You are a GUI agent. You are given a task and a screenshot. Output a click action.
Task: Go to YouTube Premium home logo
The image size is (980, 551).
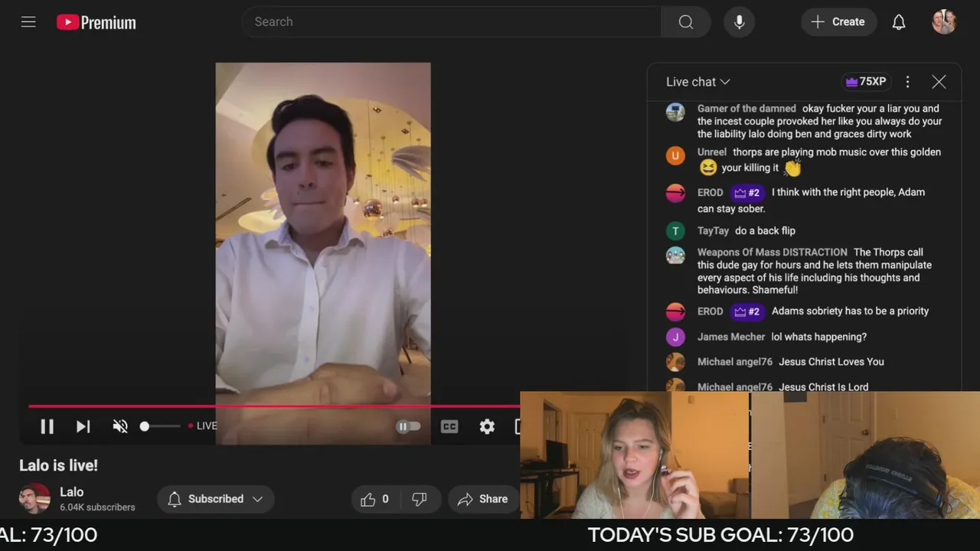(x=96, y=22)
